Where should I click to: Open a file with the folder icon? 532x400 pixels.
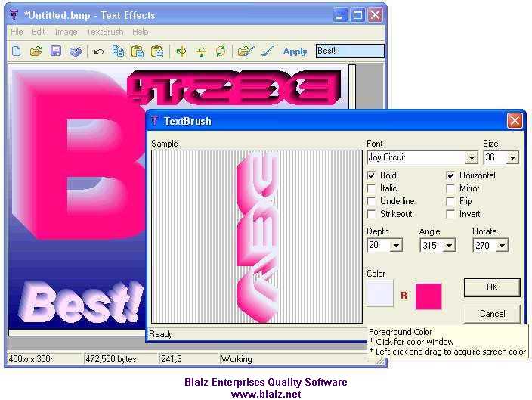pos(36,51)
